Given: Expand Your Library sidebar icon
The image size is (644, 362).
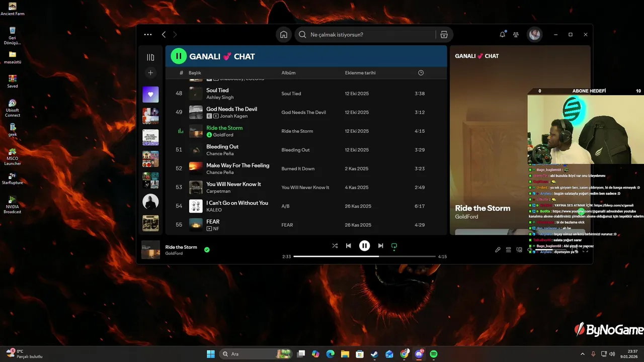Looking at the screenshot, I should (x=150, y=57).
